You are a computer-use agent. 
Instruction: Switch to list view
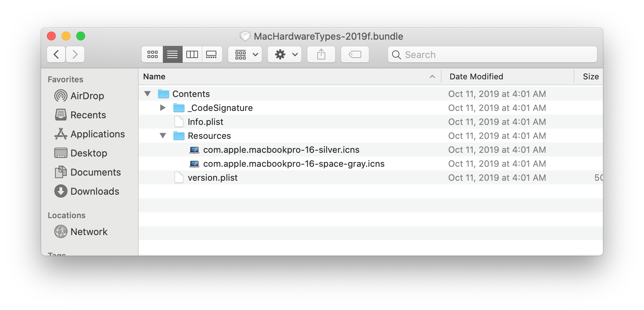click(x=172, y=55)
